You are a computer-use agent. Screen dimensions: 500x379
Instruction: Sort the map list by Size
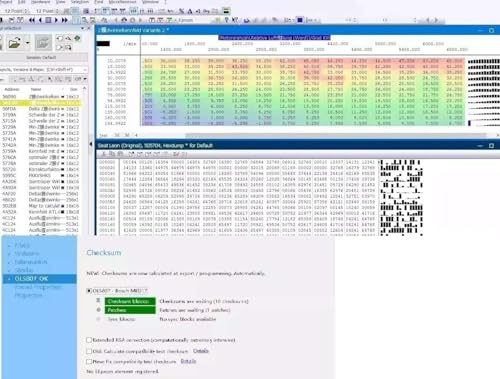[73, 89]
